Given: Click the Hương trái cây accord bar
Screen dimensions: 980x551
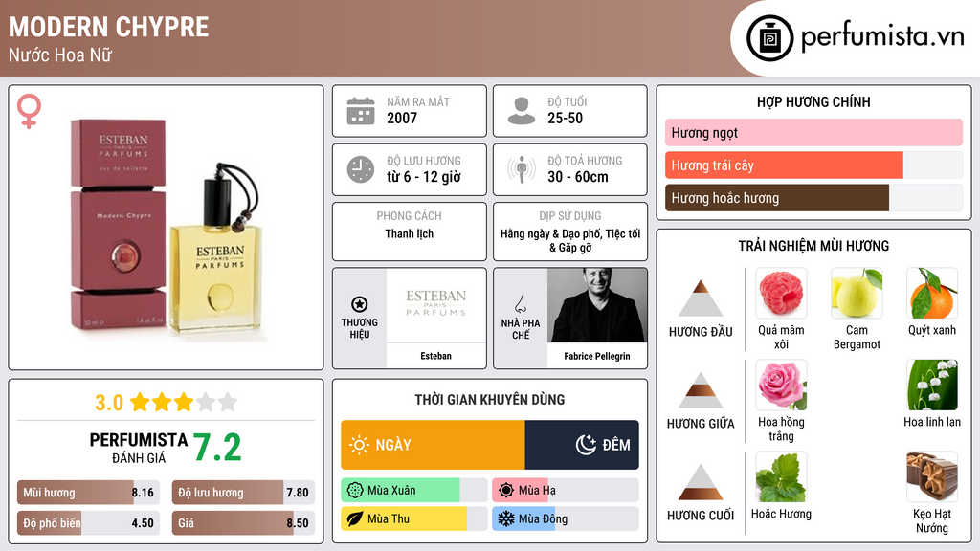Looking at the screenshot, I should pyautogui.click(x=813, y=165).
